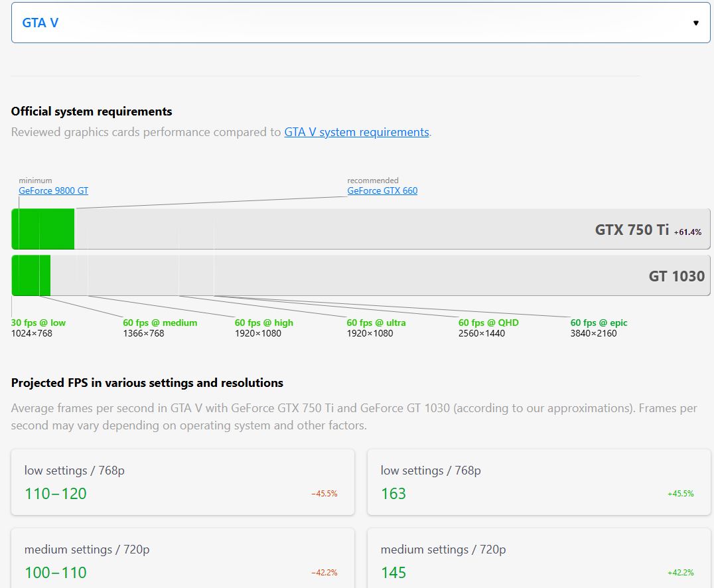Image resolution: width=714 pixels, height=588 pixels.
Task: Click the "1366×768" resolution text
Action: pyautogui.click(x=143, y=333)
